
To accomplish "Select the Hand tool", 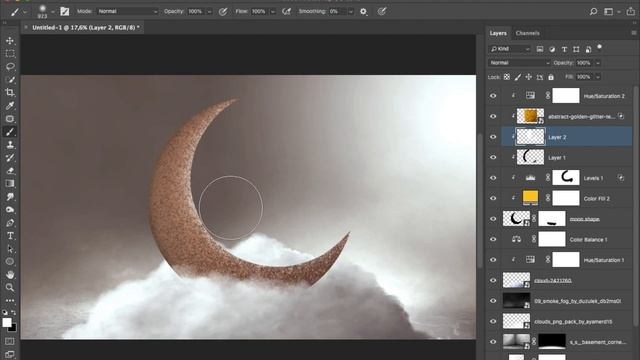I will [10, 275].
